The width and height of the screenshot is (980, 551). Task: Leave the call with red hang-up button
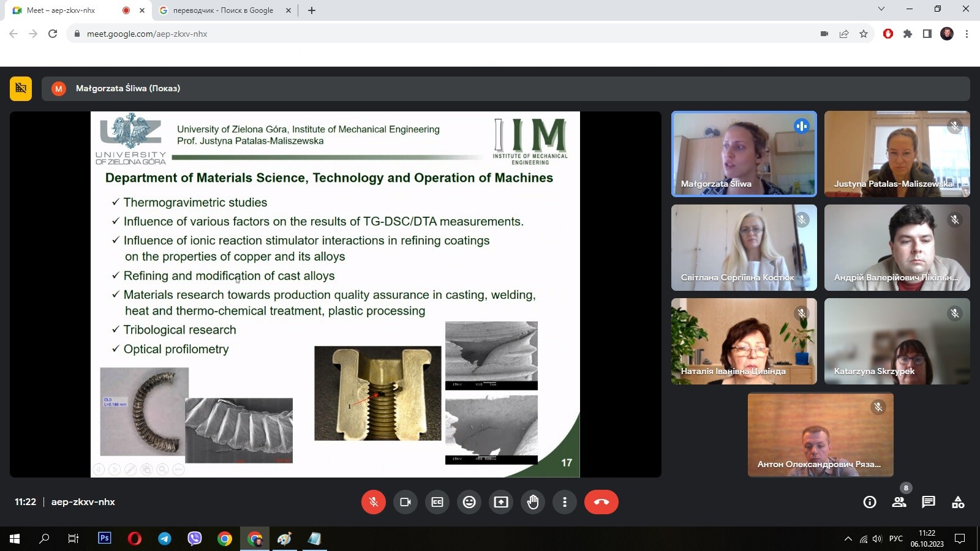601,502
